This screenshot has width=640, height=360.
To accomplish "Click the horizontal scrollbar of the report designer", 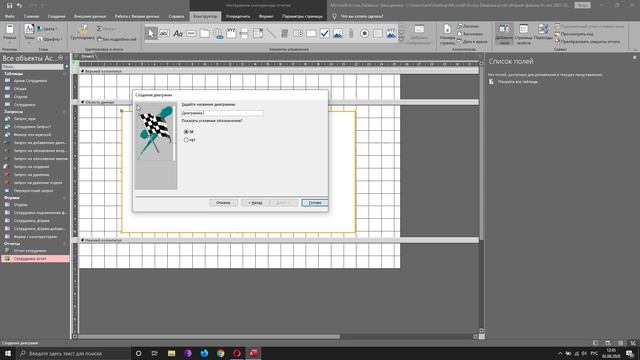I will click(209, 337).
